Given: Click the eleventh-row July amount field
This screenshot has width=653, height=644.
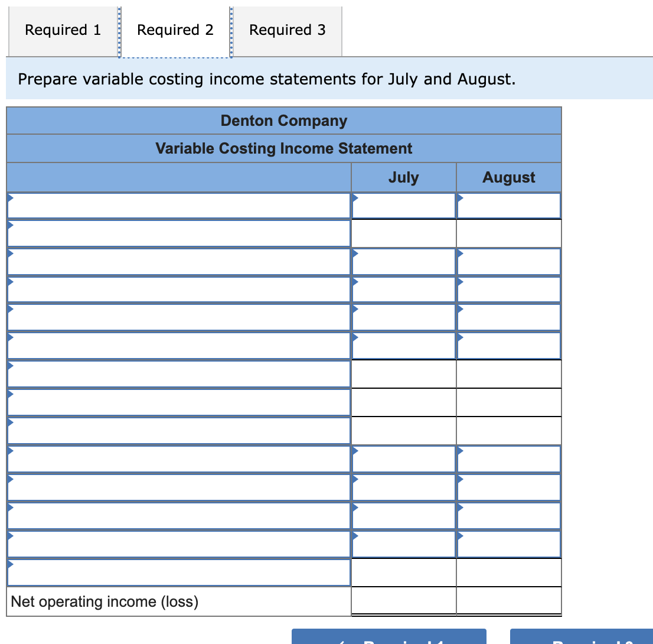Looking at the screenshot, I should pos(403,487).
